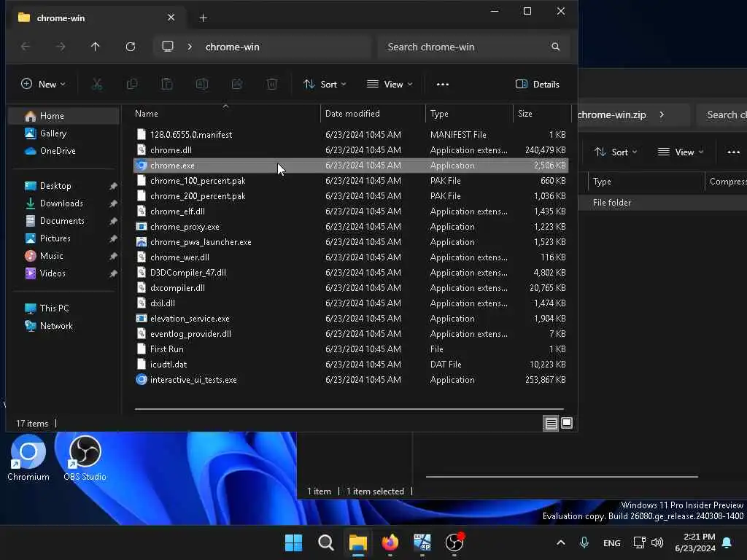Show hidden tray icons chevron
This screenshot has height=560, width=747.
point(561,542)
